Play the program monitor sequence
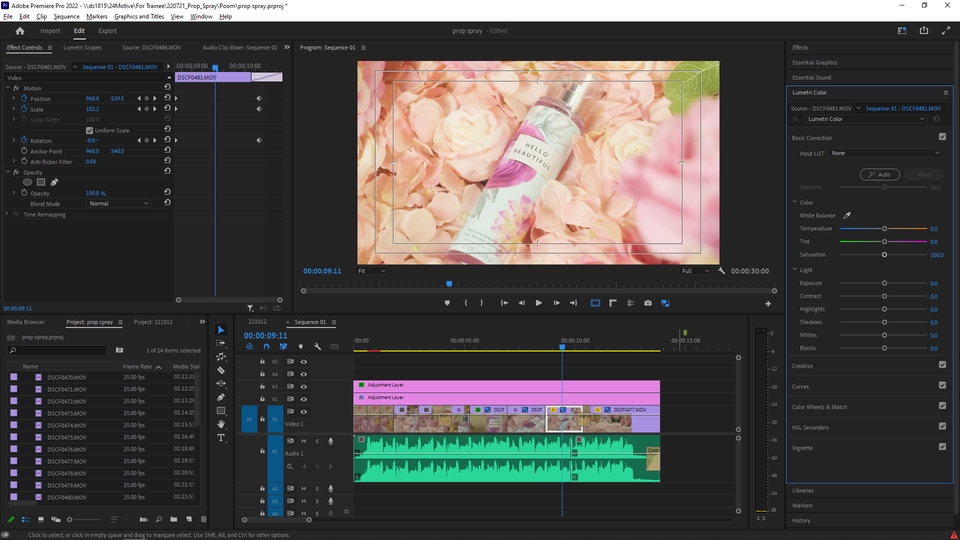Viewport: 960px width, 540px height. point(539,303)
